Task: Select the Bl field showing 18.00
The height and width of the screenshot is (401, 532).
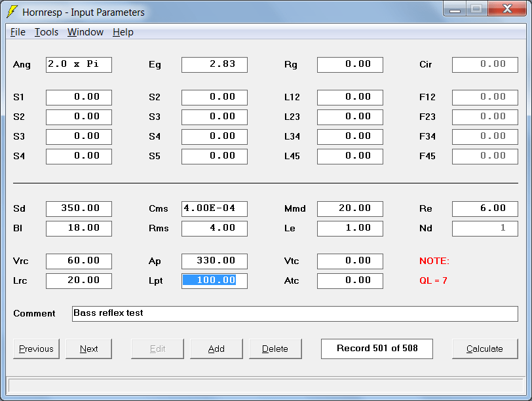Action: 79,229
